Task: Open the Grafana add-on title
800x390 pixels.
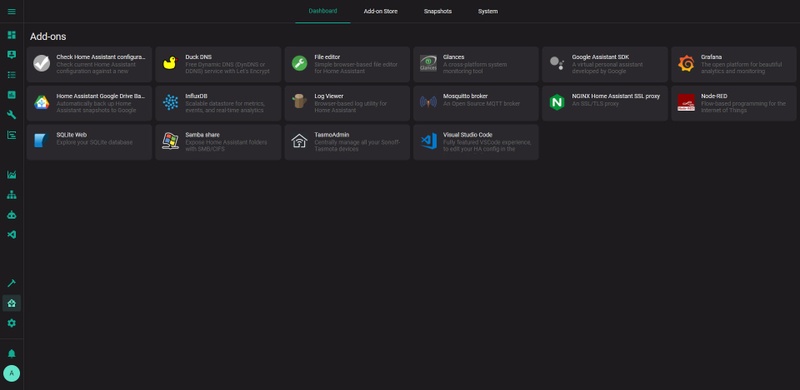Action: pyautogui.click(x=711, y=57)
